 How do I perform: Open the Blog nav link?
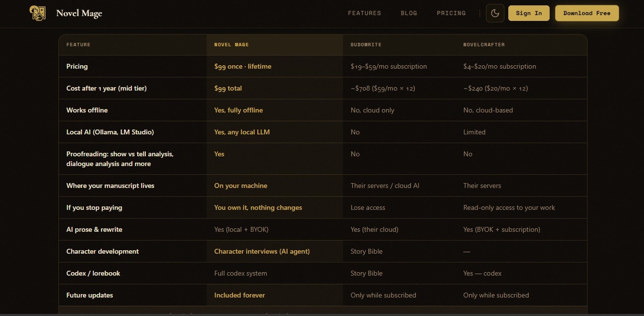[x=409, y=13]
